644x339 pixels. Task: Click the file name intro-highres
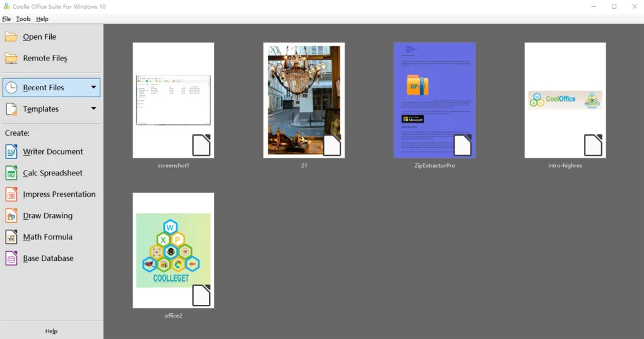tap(565, 165)
